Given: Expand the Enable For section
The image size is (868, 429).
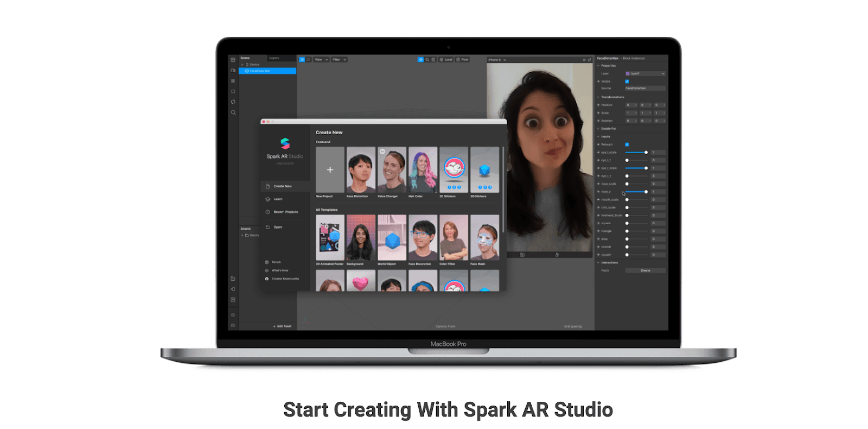Looking at the screenshot, I should pos(598,129).
